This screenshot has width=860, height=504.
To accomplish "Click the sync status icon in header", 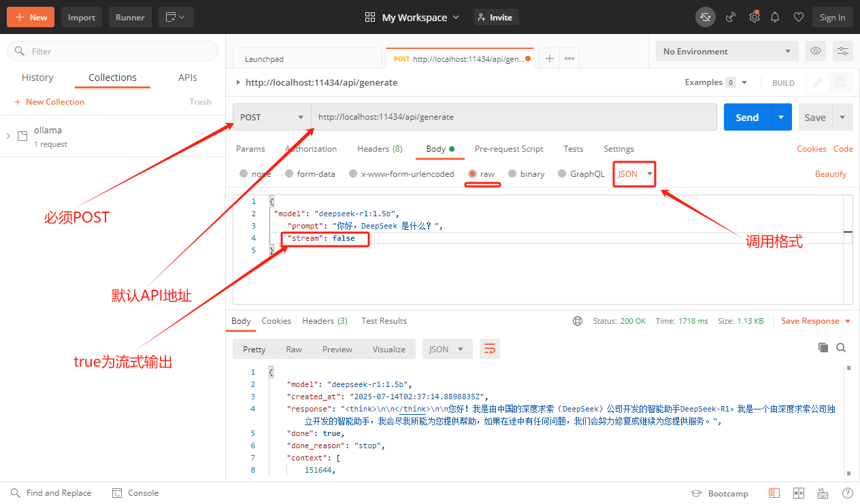I will [705, 17].
